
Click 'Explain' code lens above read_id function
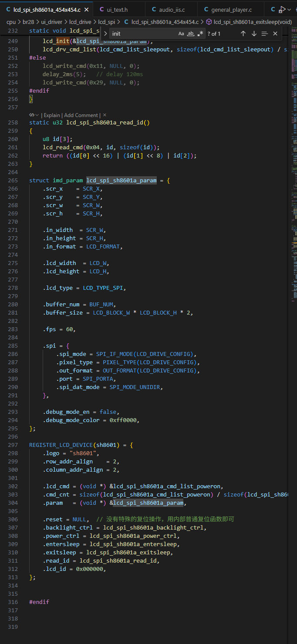pos(52,115)
